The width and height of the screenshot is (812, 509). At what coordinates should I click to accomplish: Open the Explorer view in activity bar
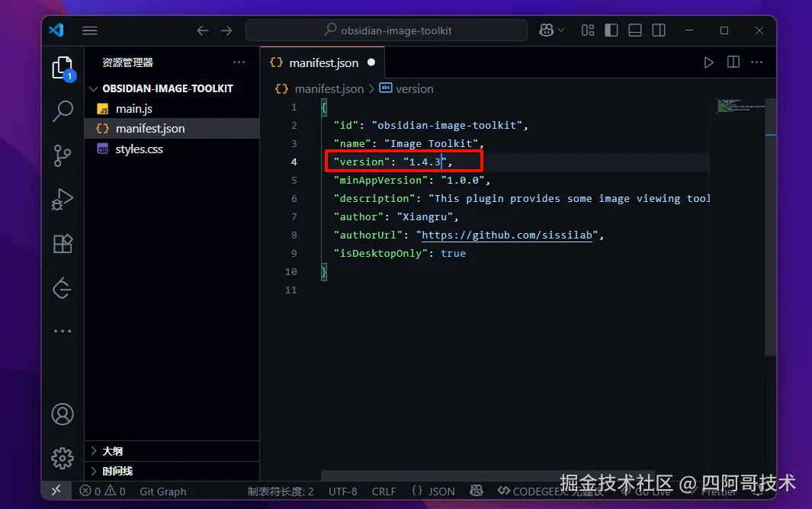pos(63,68)
